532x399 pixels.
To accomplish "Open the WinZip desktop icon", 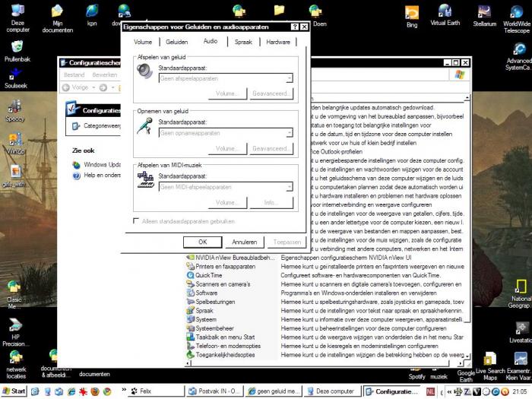I will click(15, 144).
